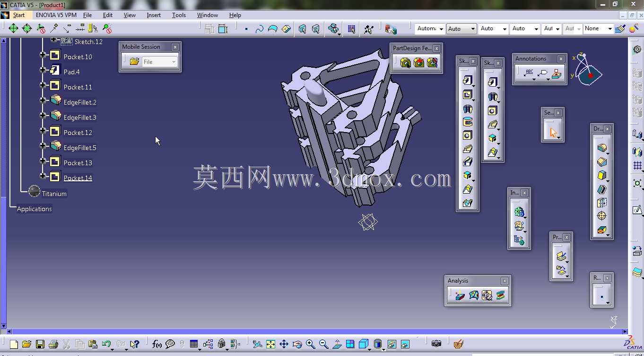Click the Normal View icon
Viewport: 644px width, 356px height.
click(337, 344)
